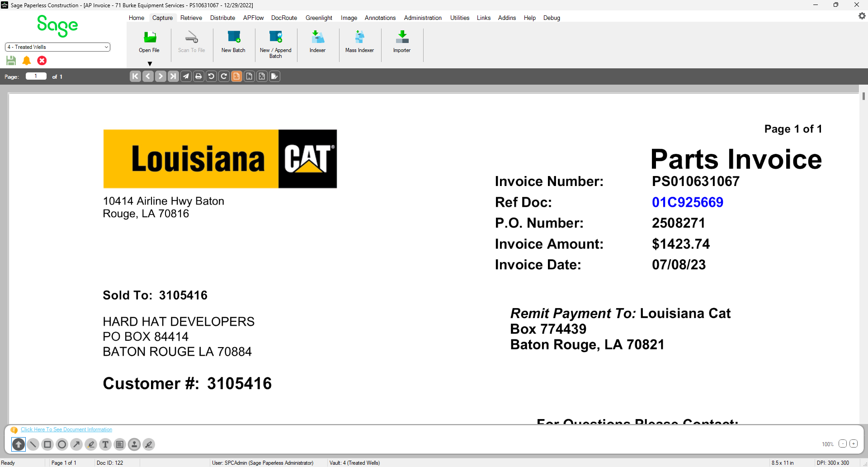Image resolution: width=868 pixels, height=467 pixels.
Task: Open the DocRoute tab
Action: (x=284, y=18)
